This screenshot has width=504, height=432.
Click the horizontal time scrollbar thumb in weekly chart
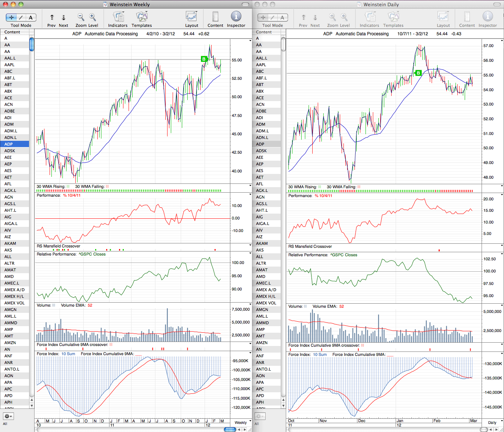tap(230, 429)
